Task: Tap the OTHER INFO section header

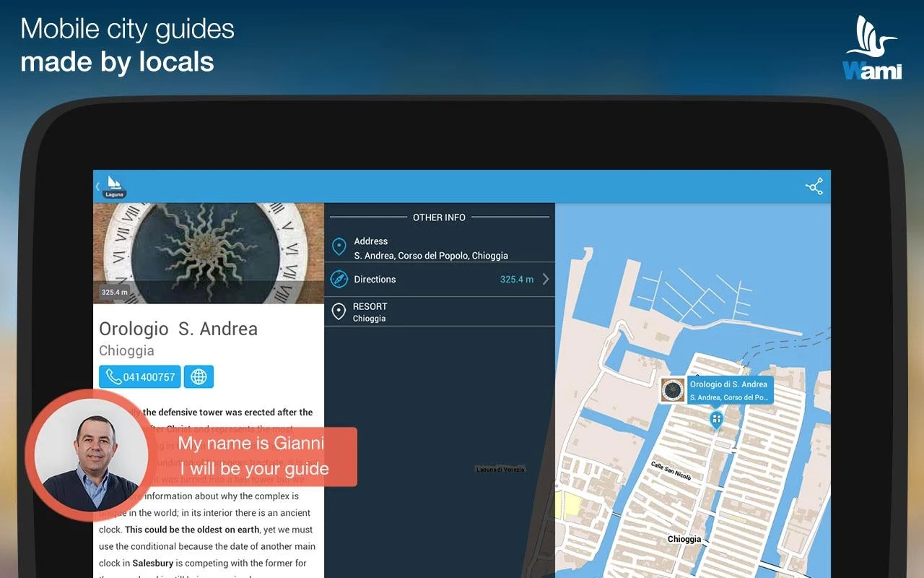Action: (x=439, y=217)
